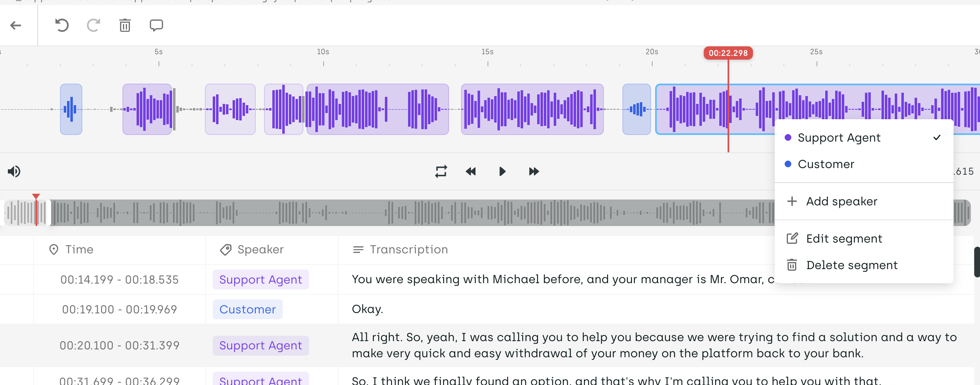Click the 00:22.298 playhead time marker
Image resolution: width=980 pixels, height=385 pixels.
tap(728, 53)
